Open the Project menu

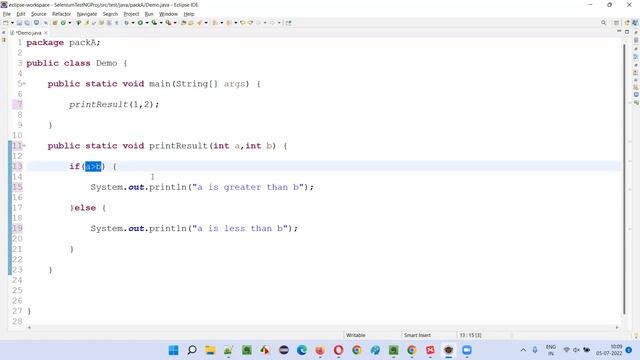131,14
